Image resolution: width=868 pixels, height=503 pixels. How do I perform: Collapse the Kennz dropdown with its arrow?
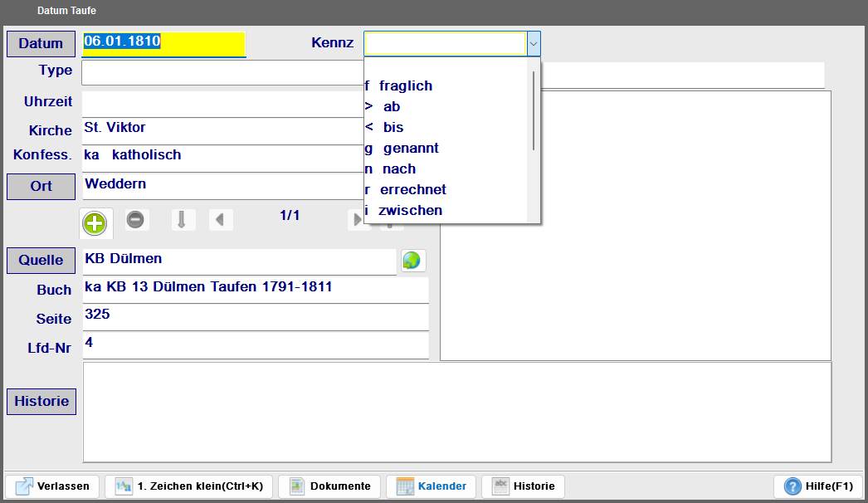tap(534, 43)
